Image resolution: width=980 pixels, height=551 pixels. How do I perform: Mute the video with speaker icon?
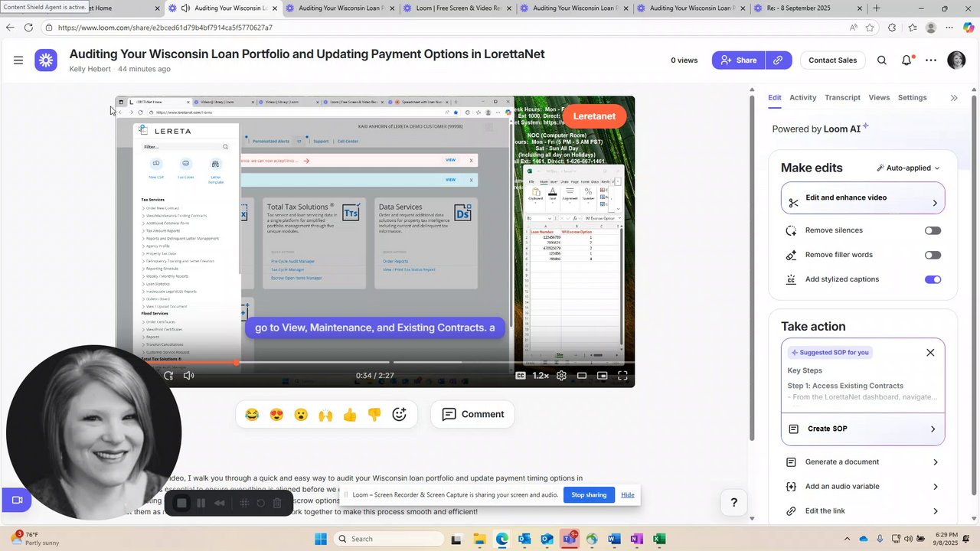(x=189, y=376)
